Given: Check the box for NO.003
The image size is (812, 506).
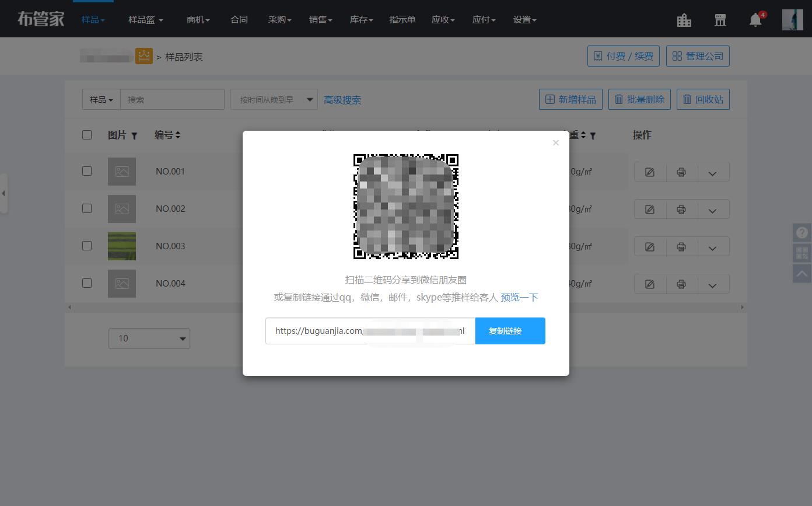Looking at the screenshot, I should click(x=87, y=246).
